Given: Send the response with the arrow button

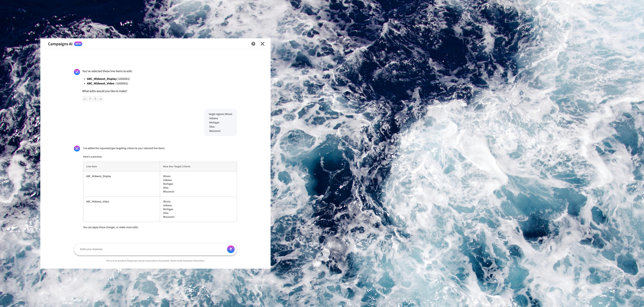Looking at the screenshot, I should tap(231, 249).
